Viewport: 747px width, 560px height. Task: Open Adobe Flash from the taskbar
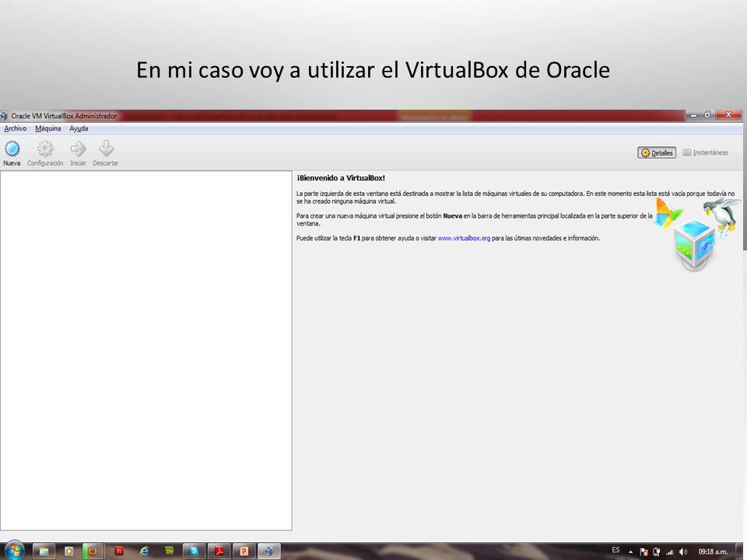pos(118,551)
